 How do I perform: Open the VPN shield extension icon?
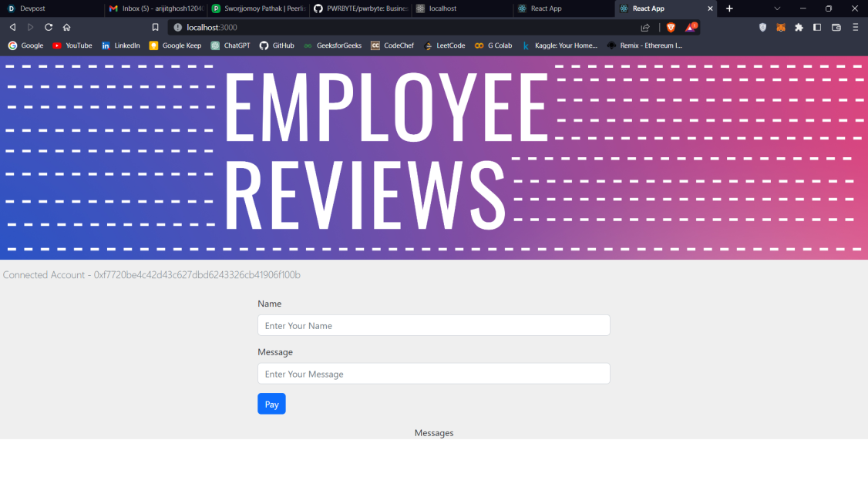(x=763, y=27)
